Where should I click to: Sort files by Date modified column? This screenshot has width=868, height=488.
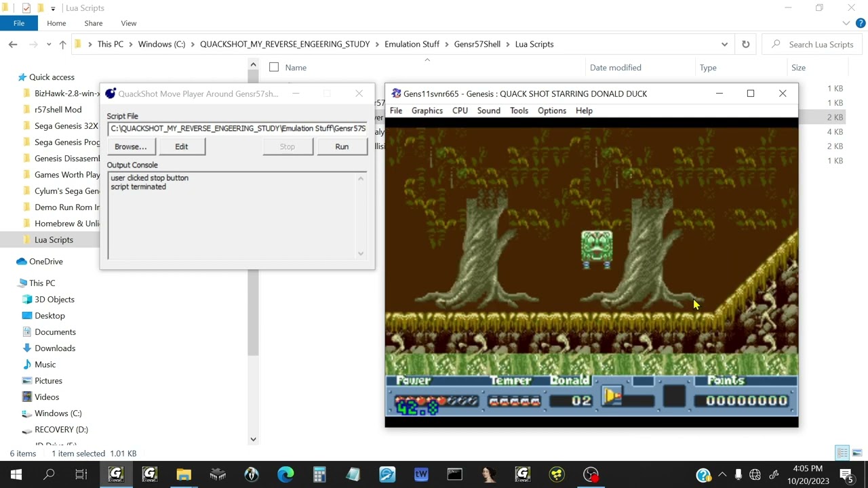click(616, 67)
